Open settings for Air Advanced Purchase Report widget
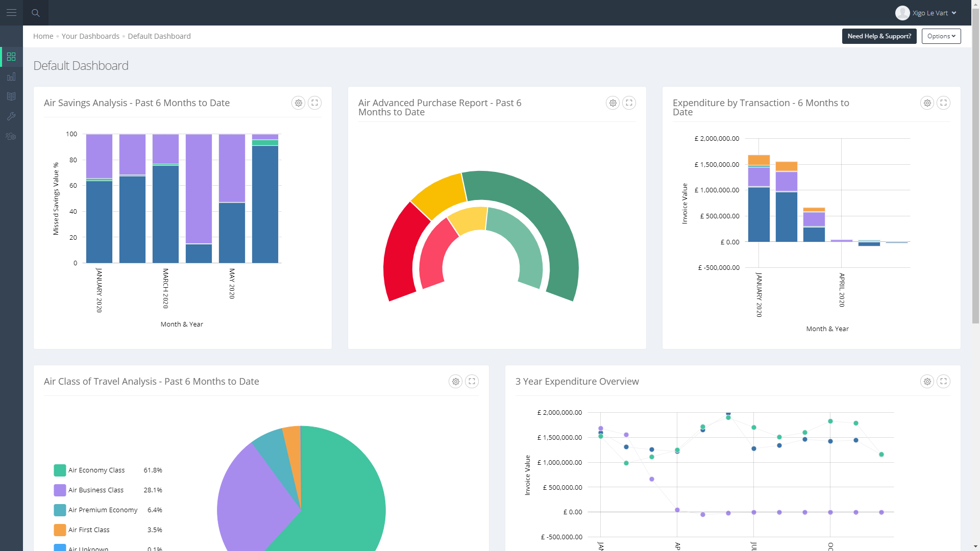 (x=613, y=103)
